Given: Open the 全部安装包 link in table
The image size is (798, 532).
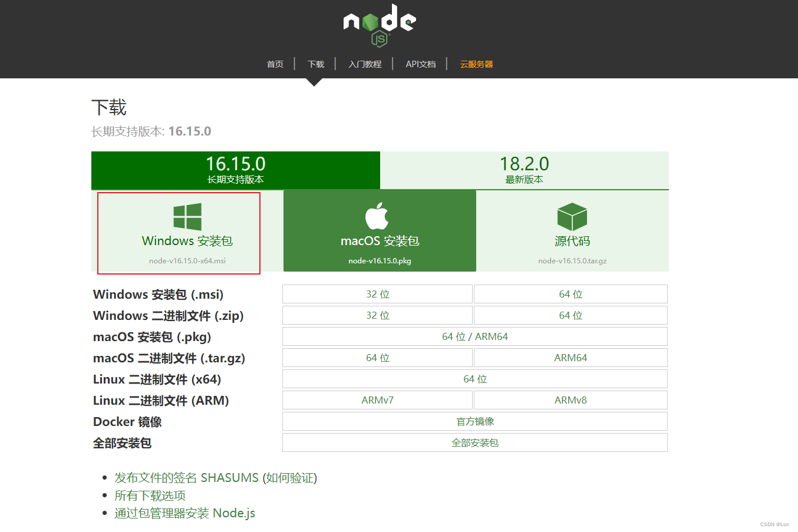Looking at the screenshot, I should click(x=475, y=442).
